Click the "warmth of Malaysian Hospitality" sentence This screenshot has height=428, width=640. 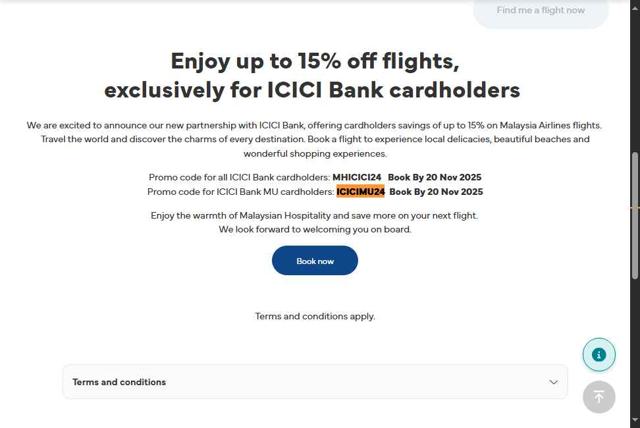click(x=314, y=215)
